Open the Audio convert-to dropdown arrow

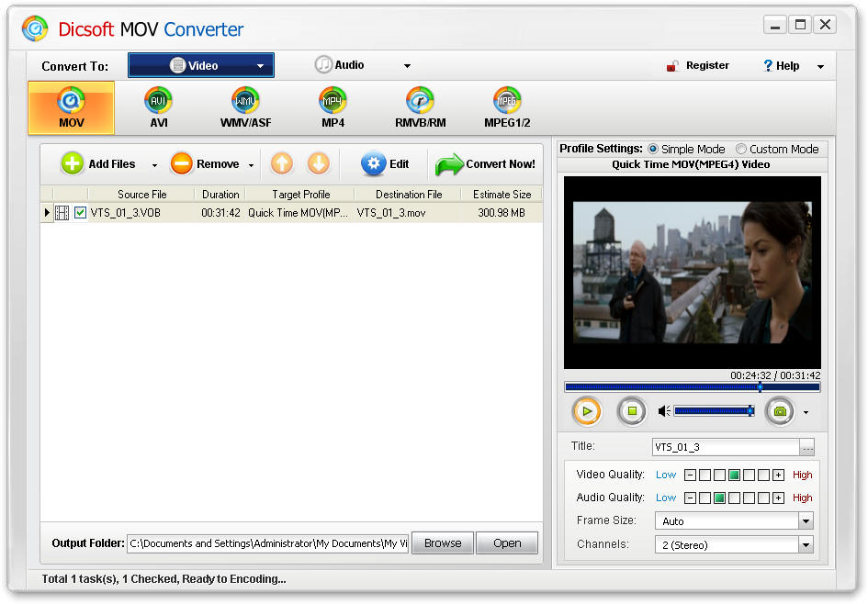click(x=407, y=66)
